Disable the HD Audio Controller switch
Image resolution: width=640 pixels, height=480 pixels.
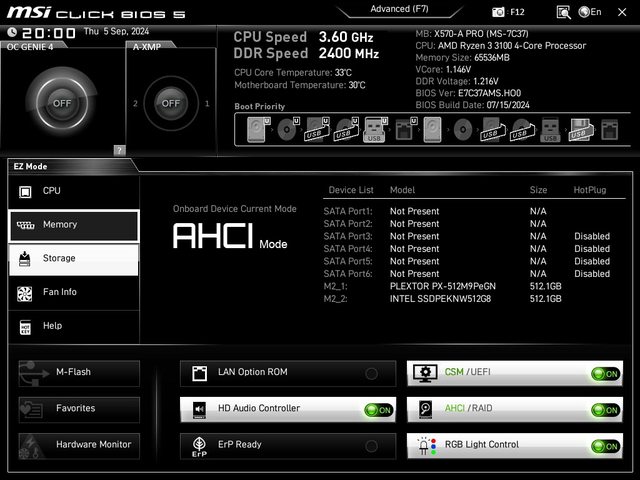[x=377, y=409]
